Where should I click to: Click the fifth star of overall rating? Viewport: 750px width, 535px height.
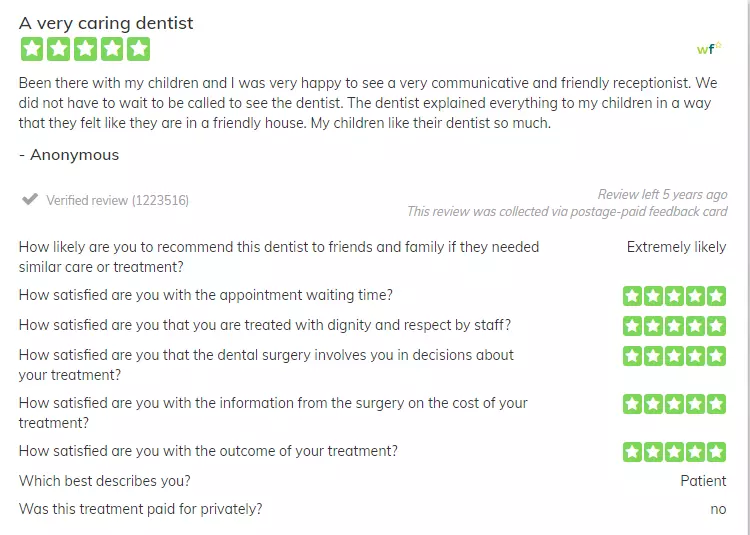click(139, 49)
